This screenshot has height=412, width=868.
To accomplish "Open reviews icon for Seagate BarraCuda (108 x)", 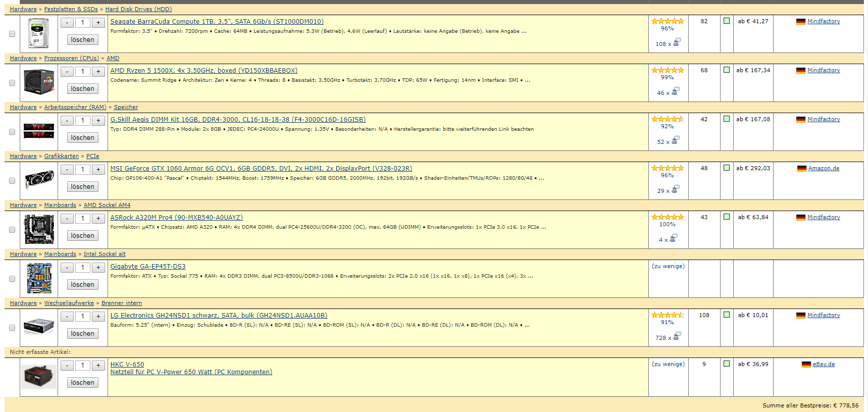I will (x=677, y=42).
